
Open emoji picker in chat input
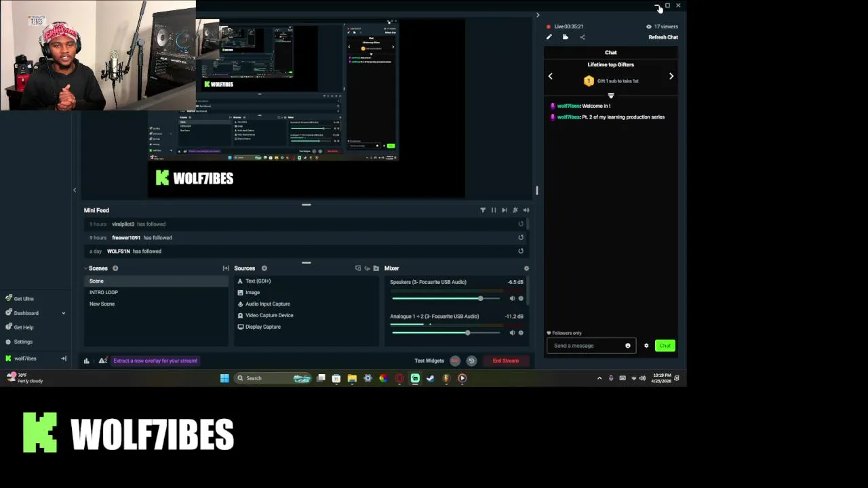click(x=628, y=346)
